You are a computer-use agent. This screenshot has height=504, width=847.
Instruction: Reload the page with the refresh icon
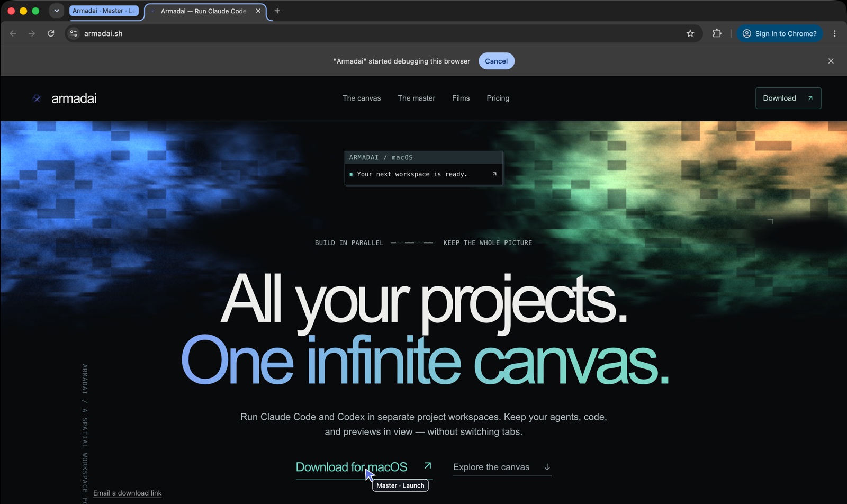(x=51, y=33)
